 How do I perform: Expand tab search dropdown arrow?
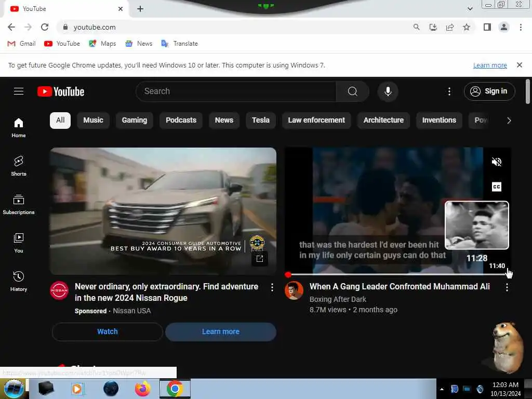click(470, 9)
